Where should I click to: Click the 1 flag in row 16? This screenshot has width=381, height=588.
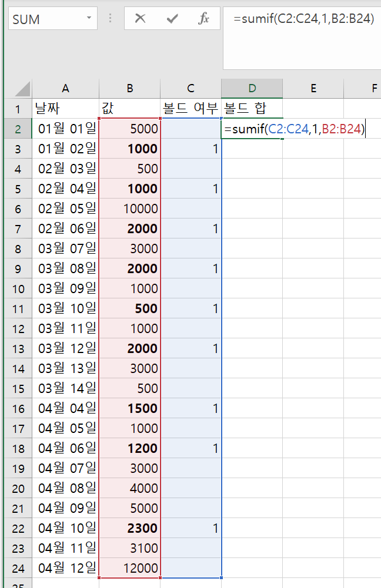(190, 408)
